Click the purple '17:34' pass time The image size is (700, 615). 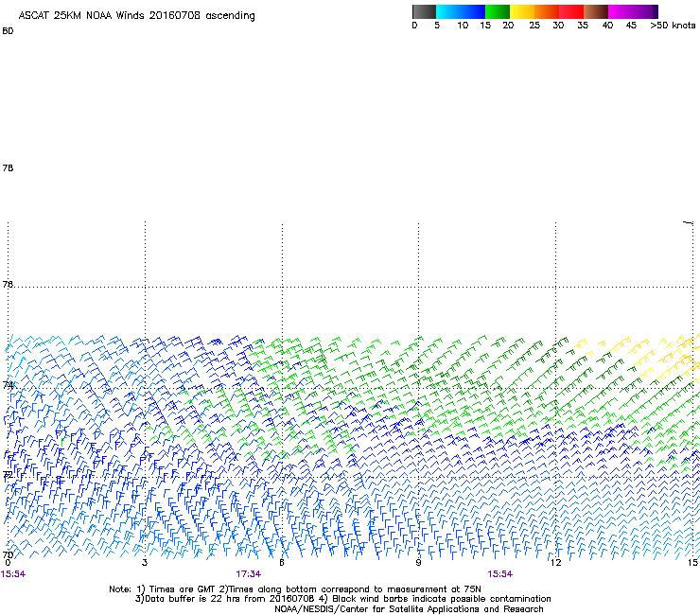pos(248,574)
